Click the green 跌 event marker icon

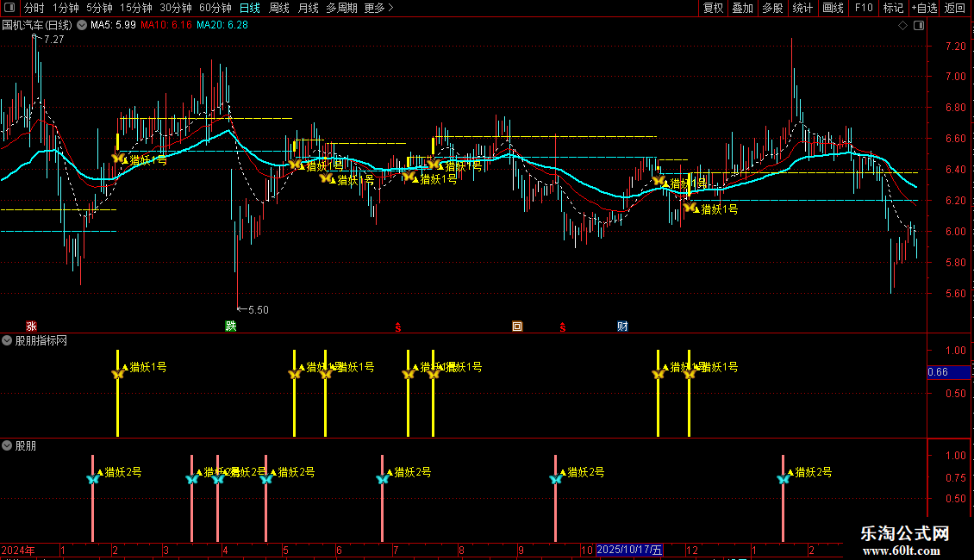point(230,326)
